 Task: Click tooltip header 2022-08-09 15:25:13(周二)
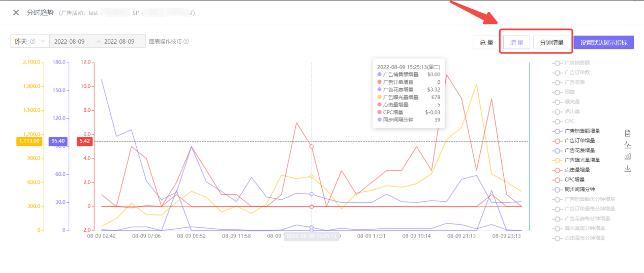pos(409,67)
